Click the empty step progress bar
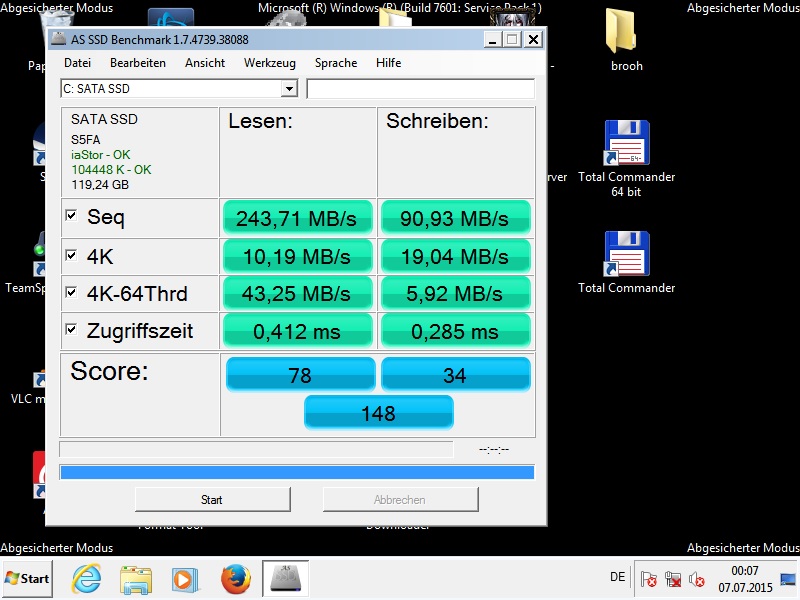Screen dimensions: 800x600 click(x=256, y=449)
